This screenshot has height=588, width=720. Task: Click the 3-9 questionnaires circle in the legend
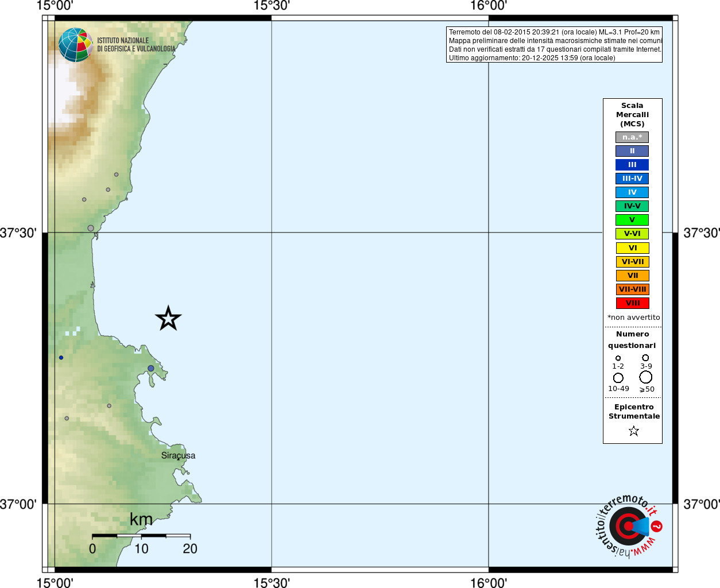pyautogui.click(x=645, y=357)
